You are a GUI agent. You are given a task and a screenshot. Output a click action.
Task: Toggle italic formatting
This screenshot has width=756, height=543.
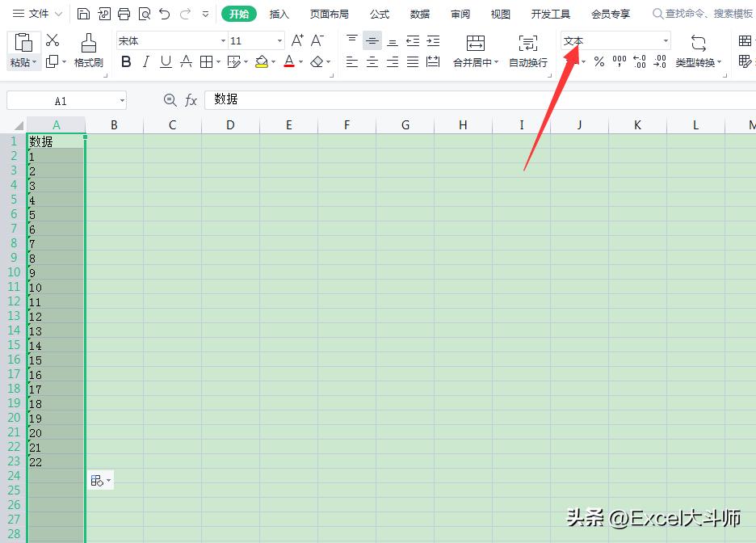[146, 61]
